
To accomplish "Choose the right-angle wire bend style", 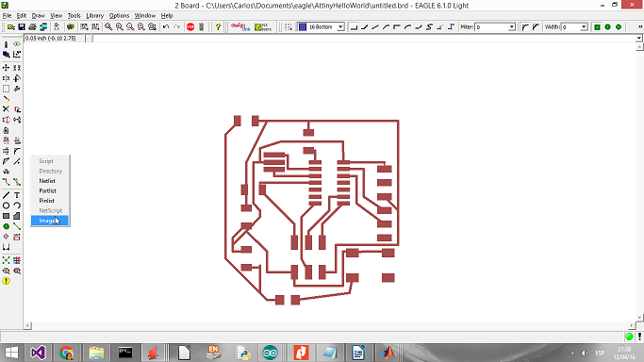I will coord(354,27).
